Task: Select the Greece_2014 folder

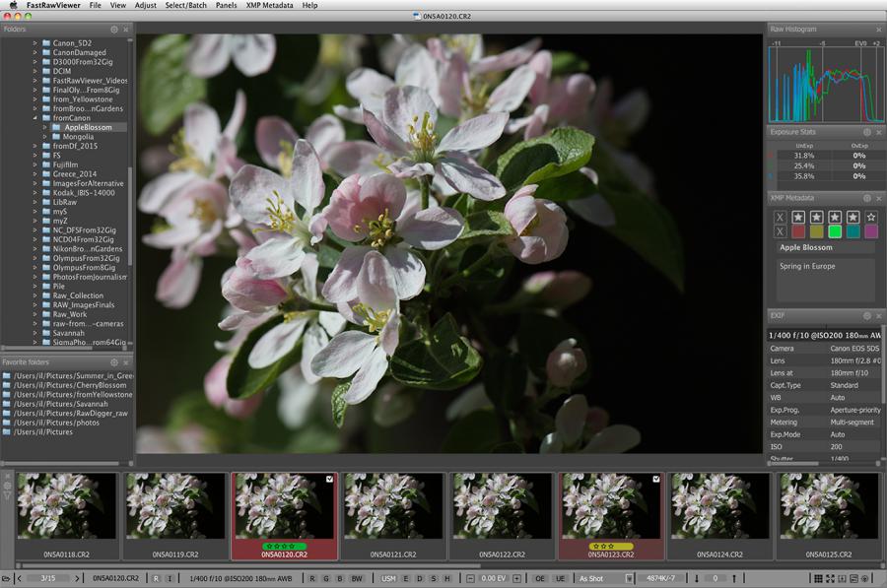Action: (76, 174)
